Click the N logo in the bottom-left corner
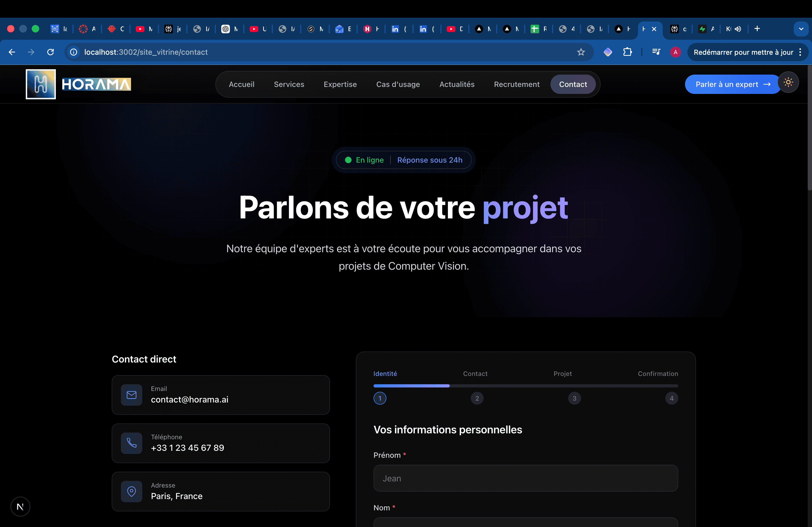812x527 pixels. pos(20,507)
